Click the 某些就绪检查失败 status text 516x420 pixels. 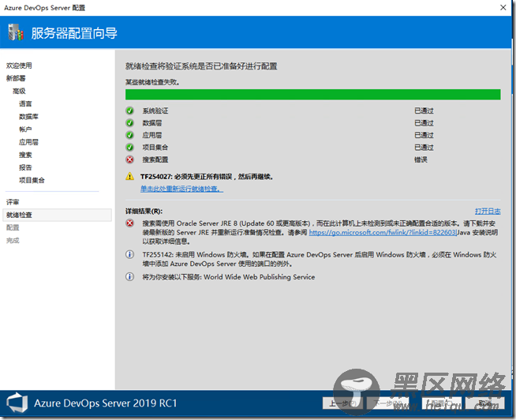pyautogui.click(x=152, y=82)
